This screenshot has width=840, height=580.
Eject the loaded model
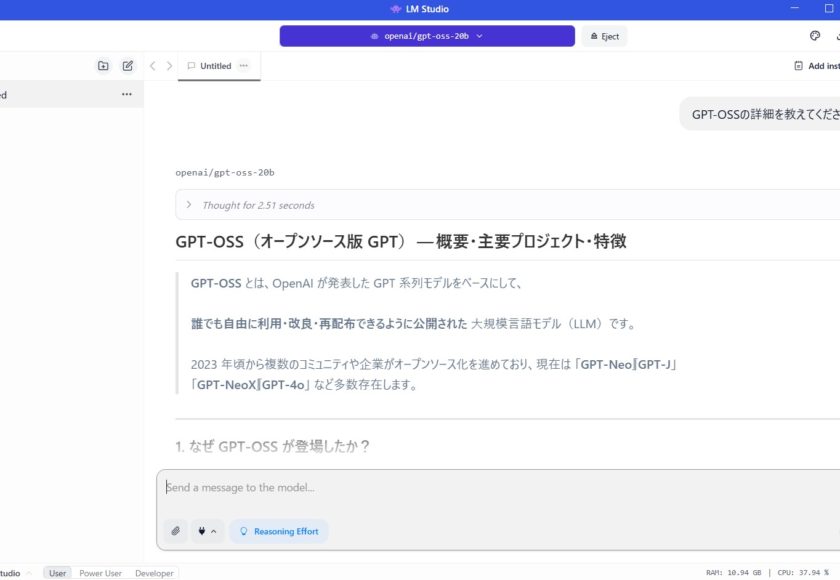click(x=604, y=36)
